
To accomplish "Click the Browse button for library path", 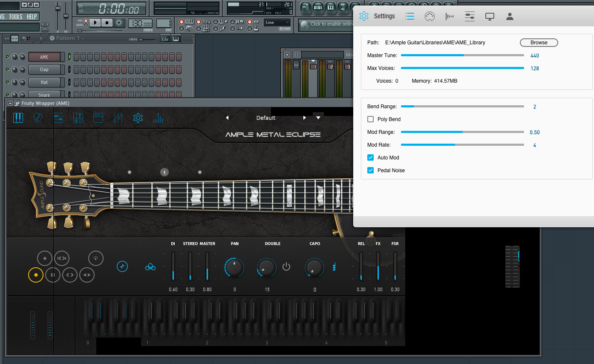I will pos(539,43).
